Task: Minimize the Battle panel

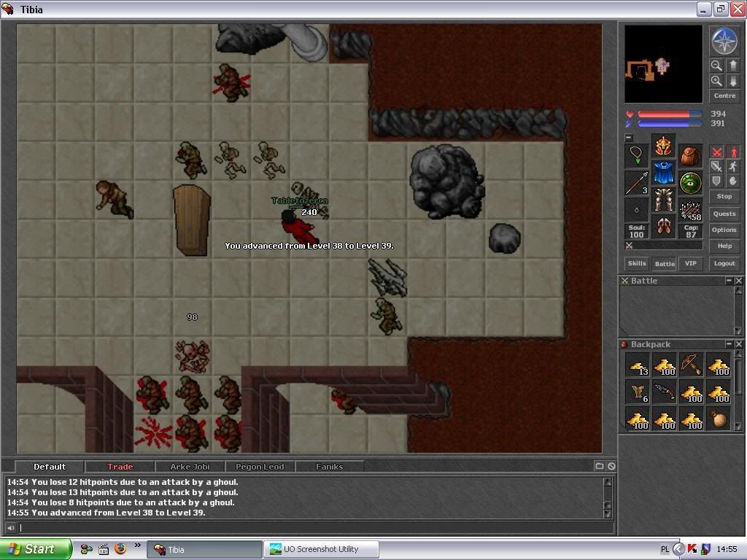Action: click(x=729, y=281)
